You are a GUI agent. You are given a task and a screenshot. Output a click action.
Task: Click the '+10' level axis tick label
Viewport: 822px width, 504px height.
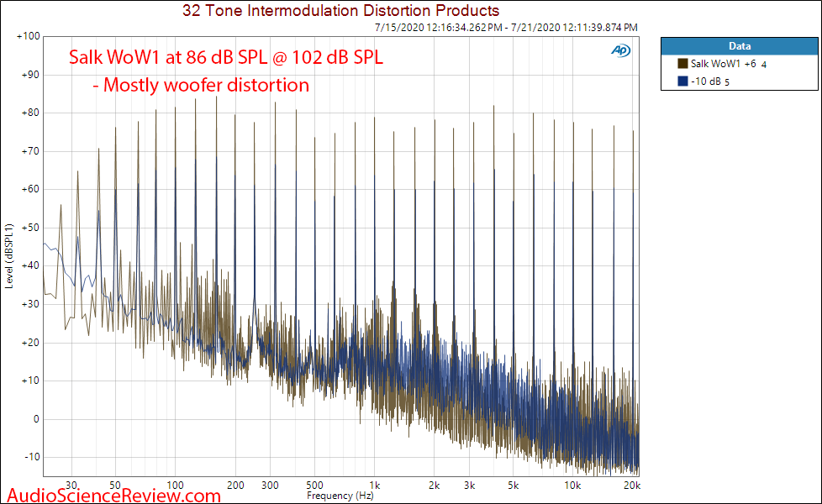point(30,381)
